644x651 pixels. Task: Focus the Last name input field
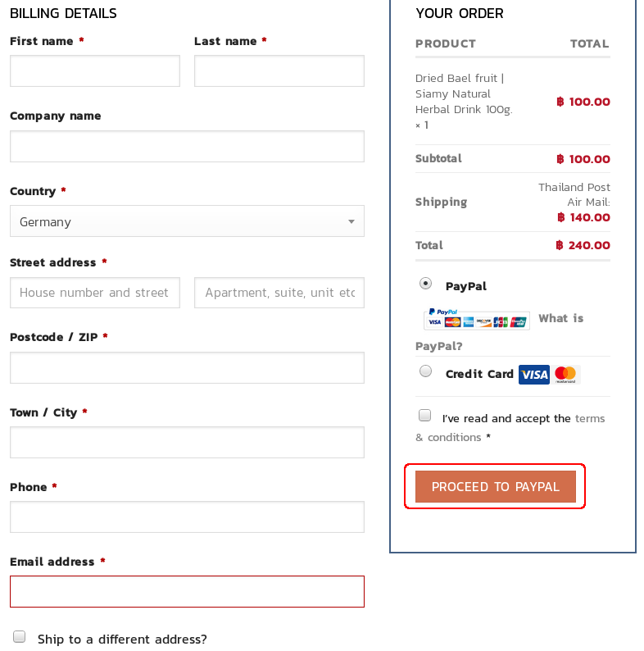tap(279, 71)
